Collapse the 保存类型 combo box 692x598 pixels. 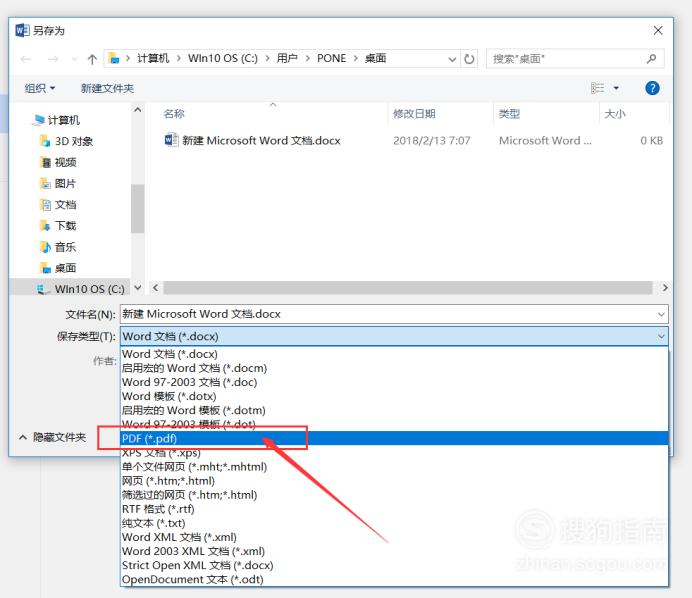click(661, 336)
